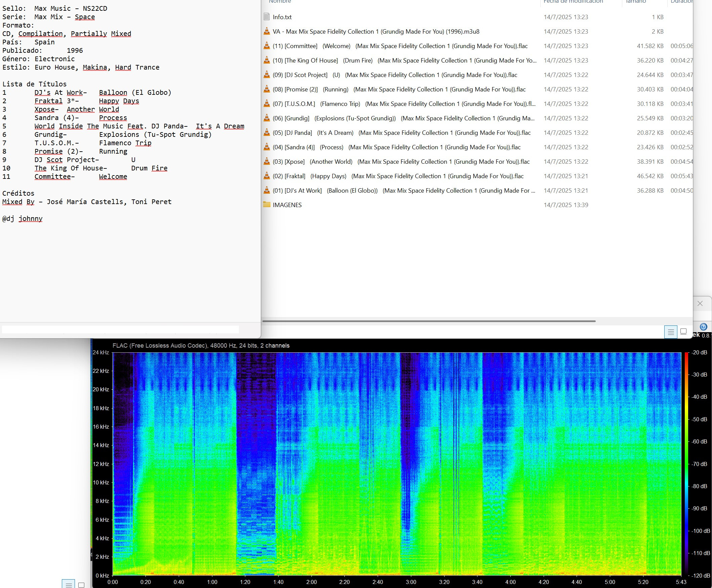Select the (03) [Xpose] (Another World) file name
Image resolution: width=712 pixels, height=588 pixels.
pyautogui.click(x=401, y=162)
